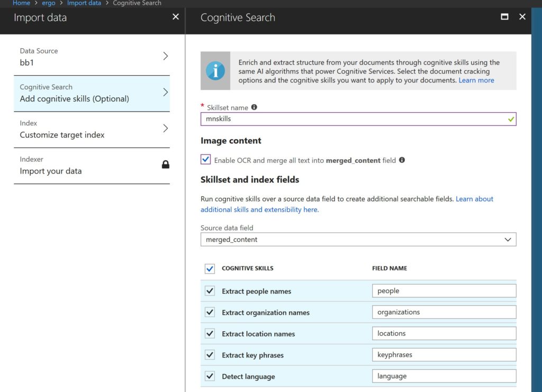Go to Home in breadcrumb
This screenshot has height=392, width=542.
[21, 3]
